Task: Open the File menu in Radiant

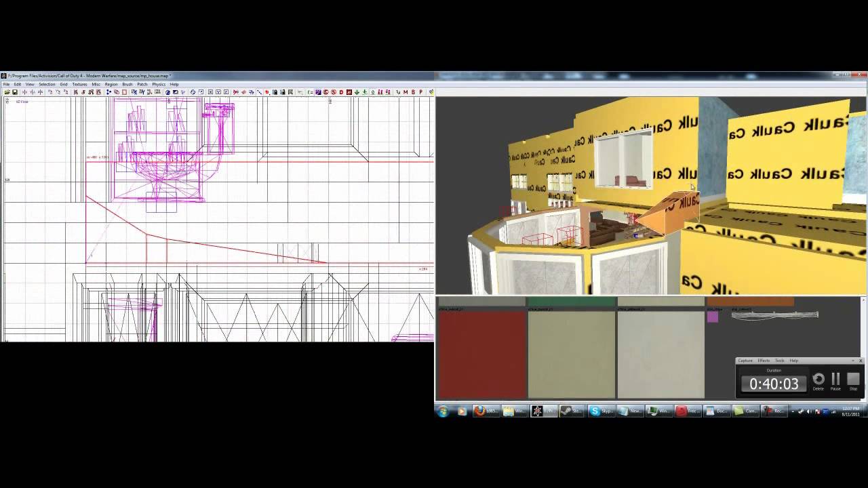Action: (x=6, y=84)
